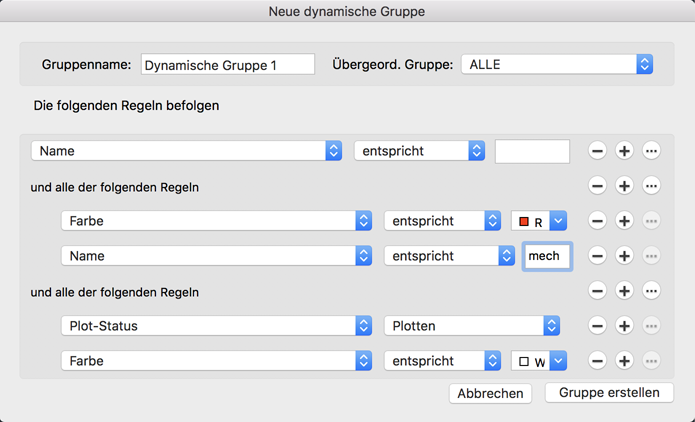695x422 pixels.
Task: Click ellipsis icon on first Name rule
Action: click(x=651, y=151)
